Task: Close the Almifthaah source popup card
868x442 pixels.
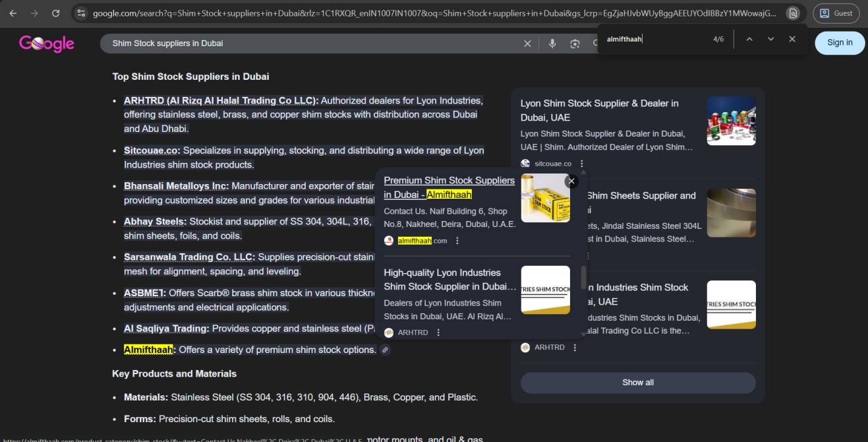Action: (x=571, y=181)
